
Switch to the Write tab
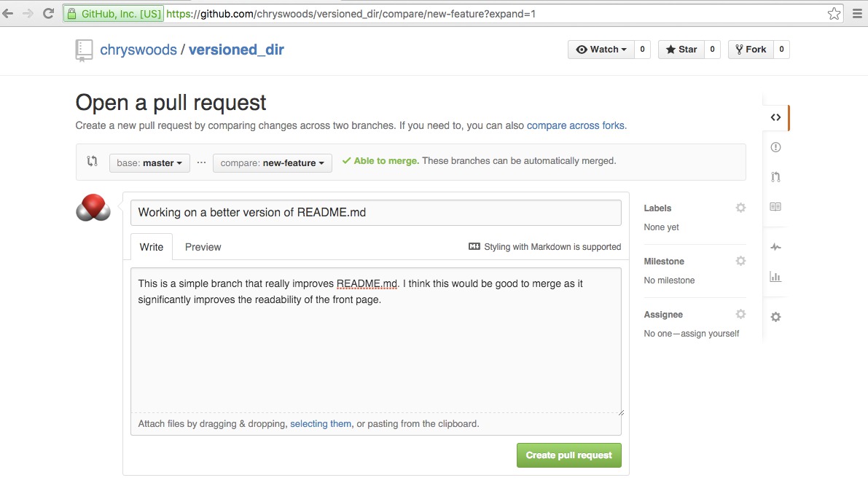pyautogui.click(x=151, y=247)
